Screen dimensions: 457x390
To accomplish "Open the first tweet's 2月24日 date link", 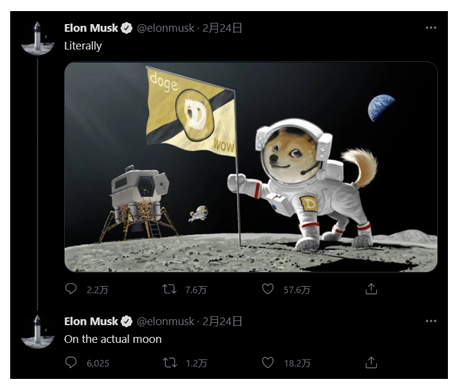I will [x=222, y=28].
